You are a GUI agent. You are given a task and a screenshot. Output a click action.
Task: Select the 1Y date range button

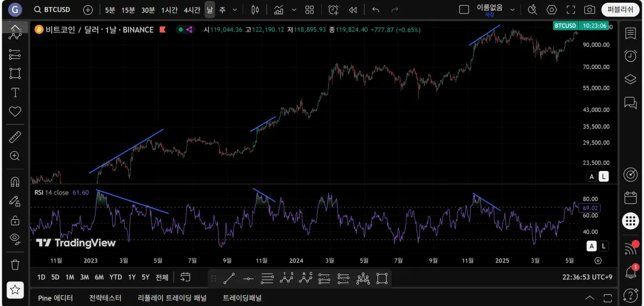pos(131,277)
